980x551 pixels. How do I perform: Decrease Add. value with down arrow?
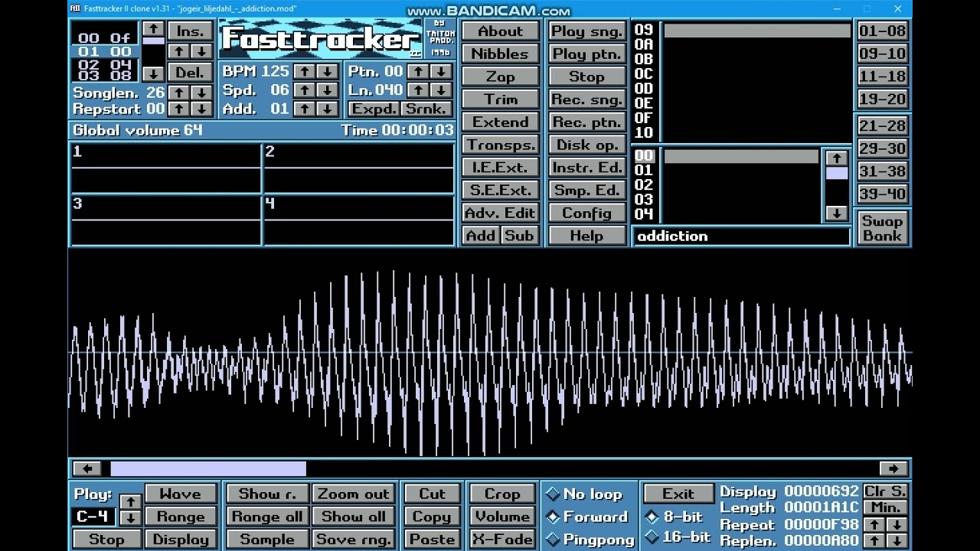[328, 109]
